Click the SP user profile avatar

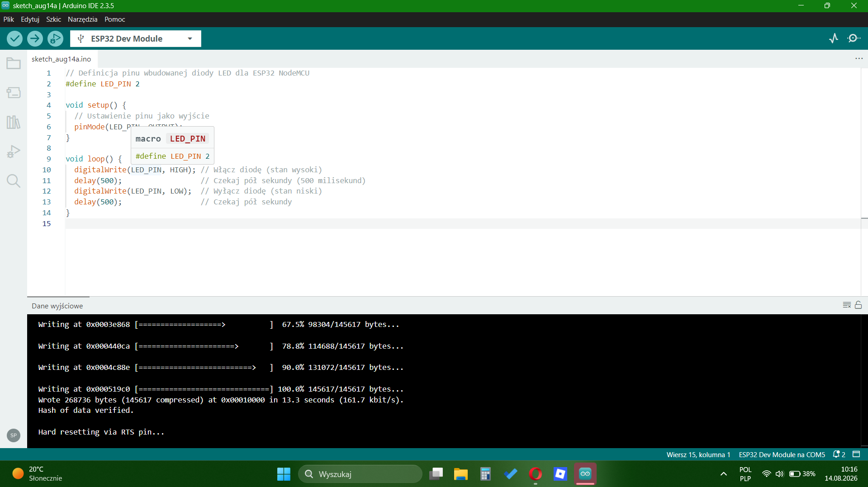click(14, 435)
